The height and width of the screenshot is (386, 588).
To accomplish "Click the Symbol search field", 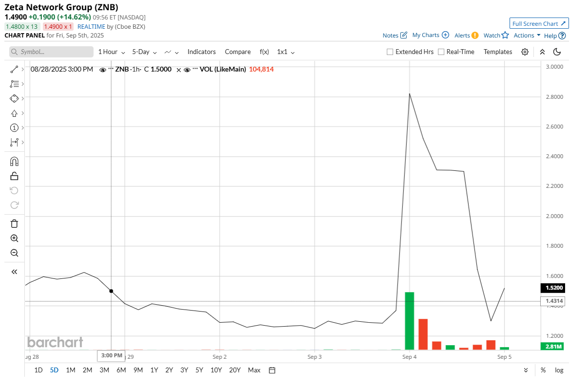I will pyautogui.click(x=51, y=52).
